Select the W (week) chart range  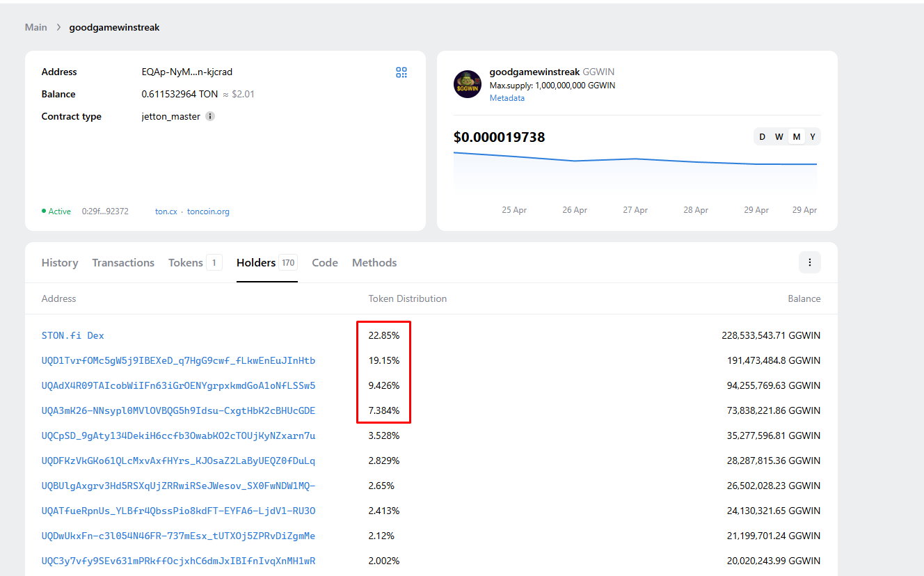tap(779, 137)
